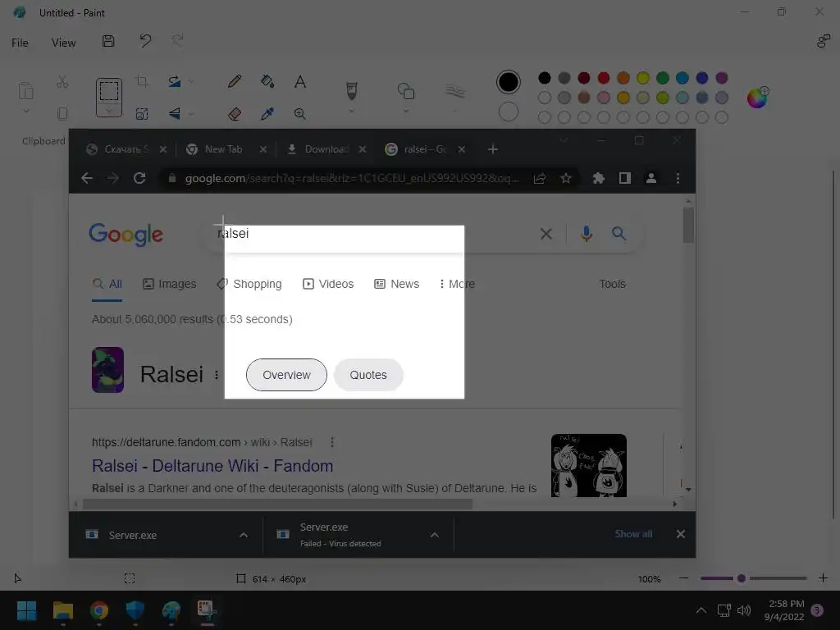
Task: Click Show all downloads link
Action: tap(633, 534)
